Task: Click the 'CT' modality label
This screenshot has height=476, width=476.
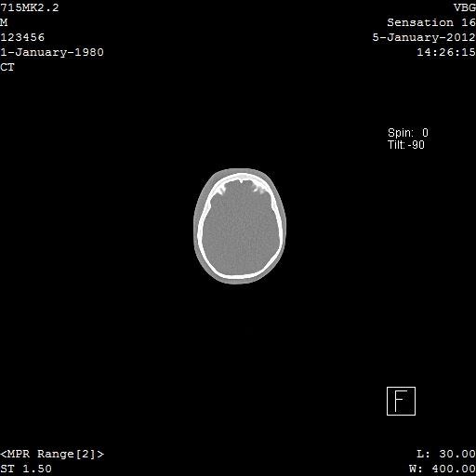Action: 7,67
